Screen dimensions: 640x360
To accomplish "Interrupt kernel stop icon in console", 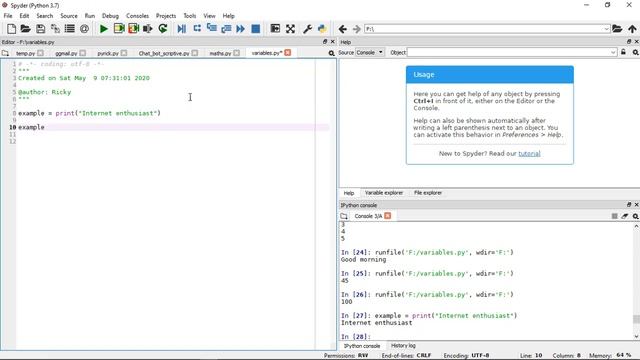I will pyautogui.click(x=614, y=216).
